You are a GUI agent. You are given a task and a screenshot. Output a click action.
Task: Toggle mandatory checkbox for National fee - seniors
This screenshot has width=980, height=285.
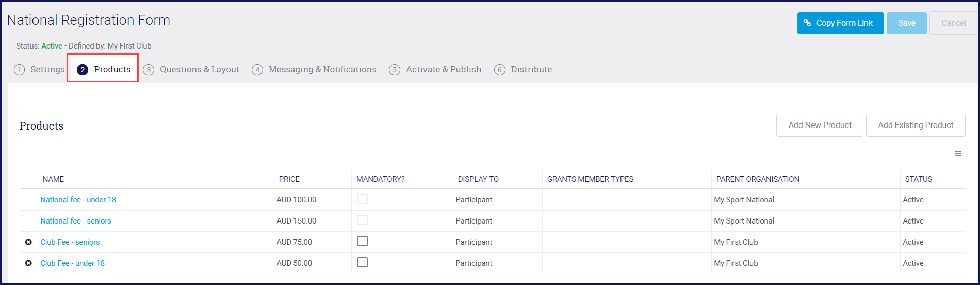(x=363, y=220)
